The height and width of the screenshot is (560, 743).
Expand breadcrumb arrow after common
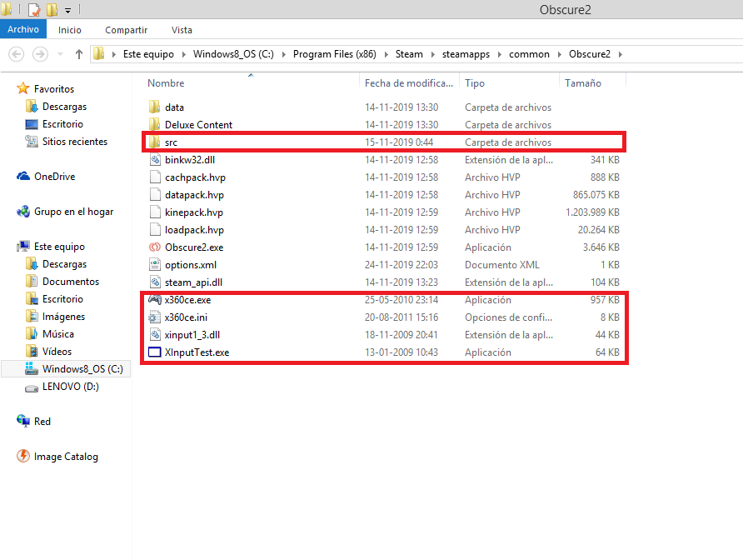tap(559, 54)
